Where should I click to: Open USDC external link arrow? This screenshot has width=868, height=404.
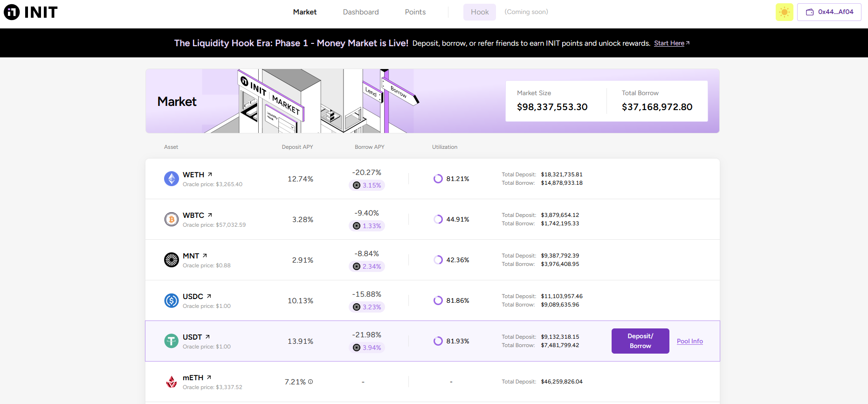(x=209, y=296)
